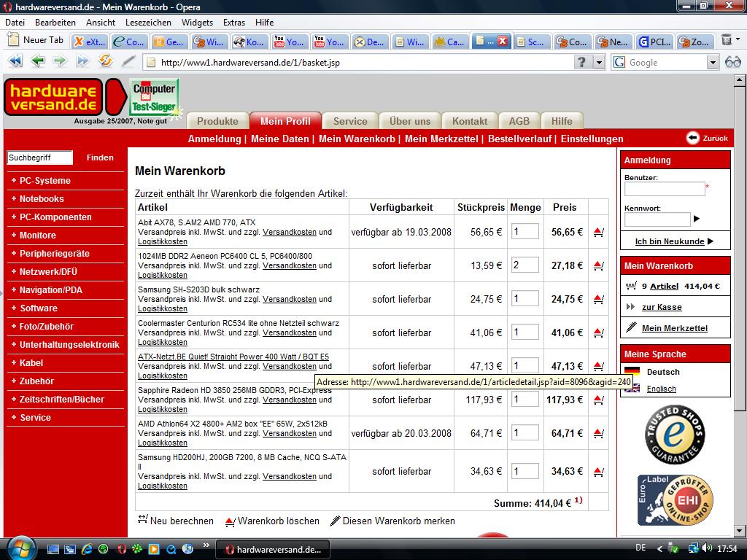Go to checkout via zur Kasse
Viewport: 747px width, 560px height.
click(662, 307)
